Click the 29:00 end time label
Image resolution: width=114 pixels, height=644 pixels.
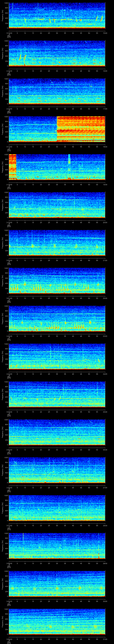[x=105, y=564]
